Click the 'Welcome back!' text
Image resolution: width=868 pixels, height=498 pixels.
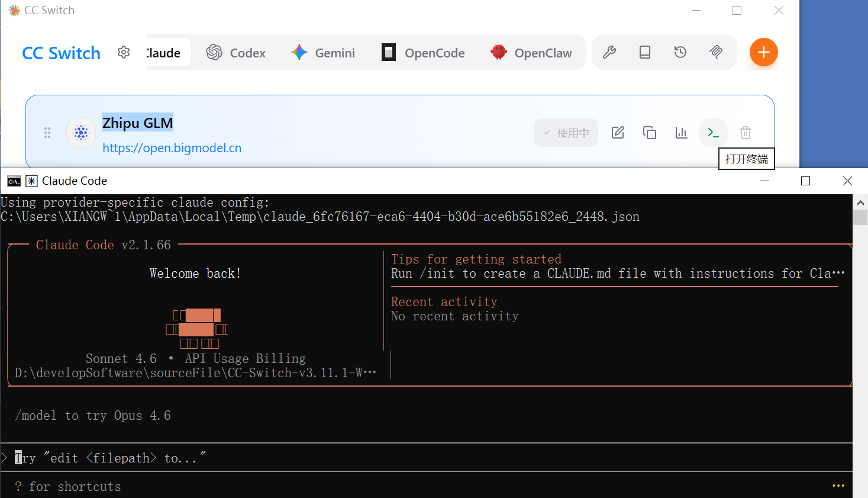(195, 274)
